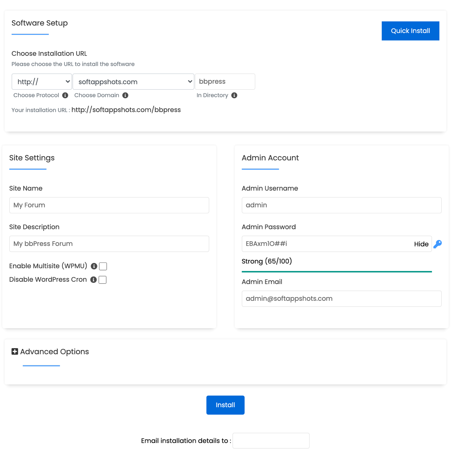Toggle the Enable Multisite option off
This screenshot has width=451, height=476.
pos(103,266)
